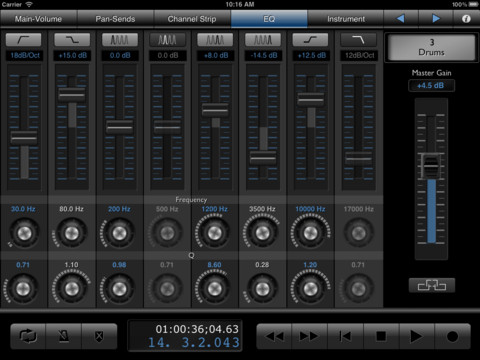Click the Master Gain fader handle
This screenshot has height=360, width=480.
tap(431, 166)
